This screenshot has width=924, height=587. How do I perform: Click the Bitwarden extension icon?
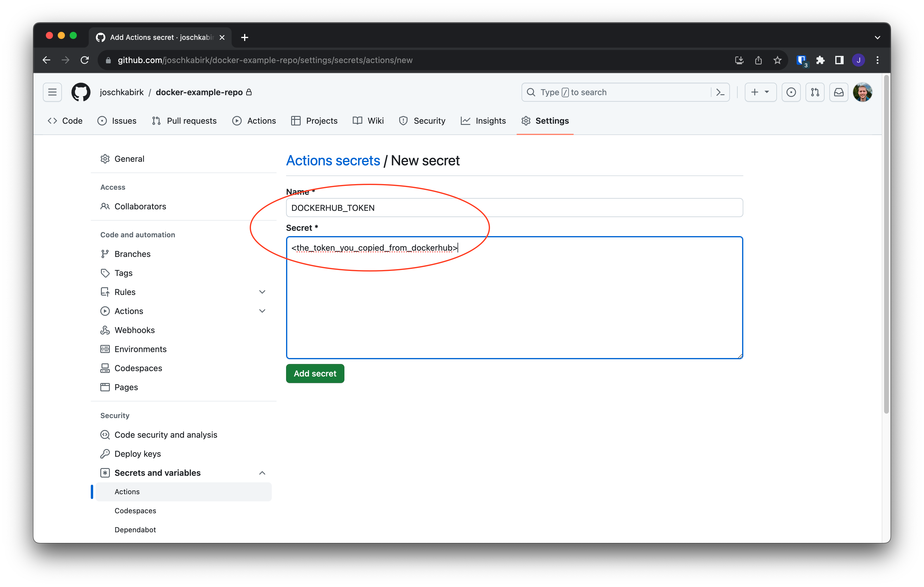[x=801, y=60]
